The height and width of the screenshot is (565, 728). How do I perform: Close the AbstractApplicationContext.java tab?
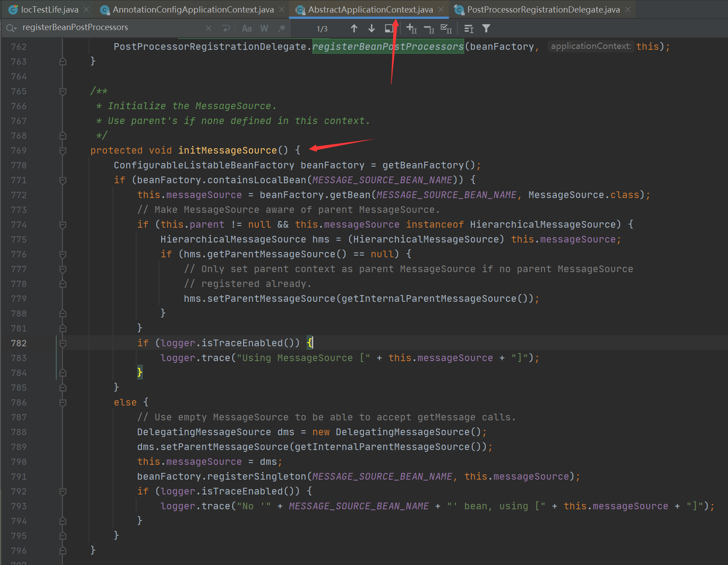(441, 9)
